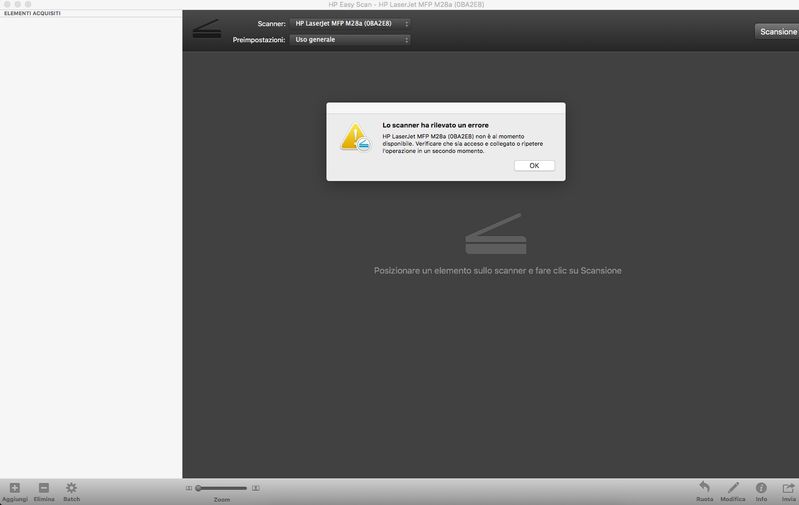
Task: Click the Invia share icon
Action: [x=788, y=488]
